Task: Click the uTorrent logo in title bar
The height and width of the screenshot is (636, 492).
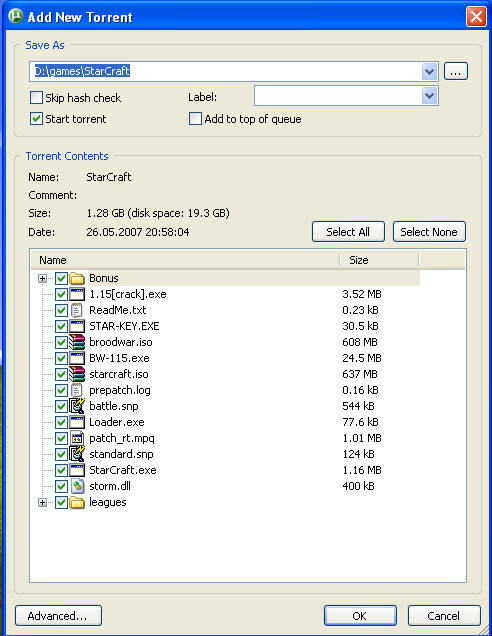Action: pyautogui.click(x=15, y=16)
